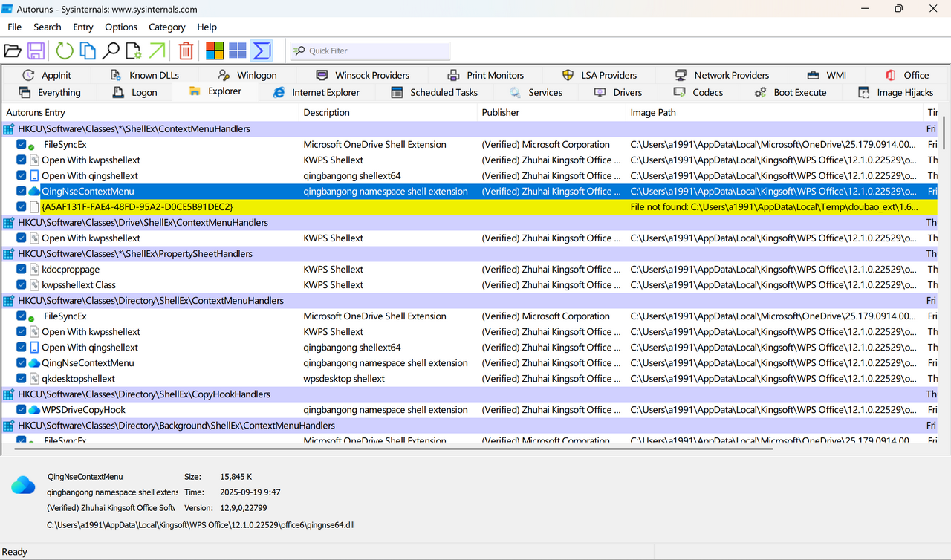Click the Find magnifier icon
Image resolution: width=951 pixels, height=560 pixels.
pos(111,51)
